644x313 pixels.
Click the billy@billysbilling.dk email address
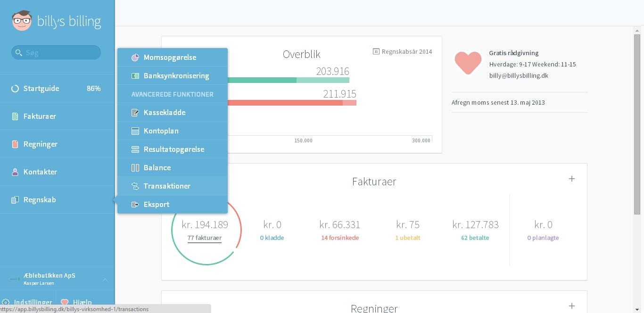519,75
